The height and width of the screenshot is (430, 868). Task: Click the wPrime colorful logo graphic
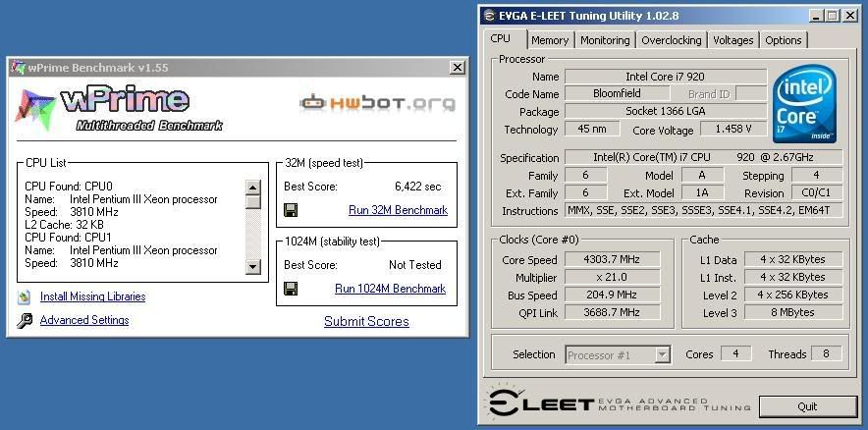[35, 110]
